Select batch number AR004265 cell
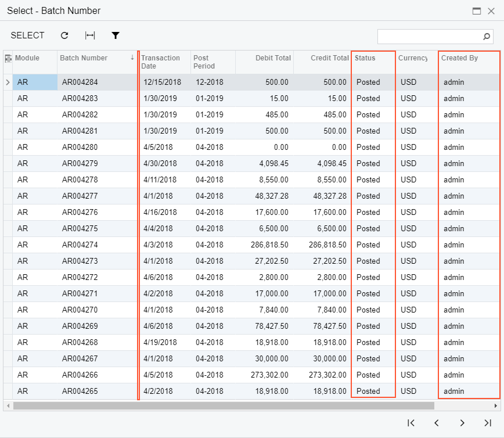This screenshot has width=504, height=438. pos(80,392)
